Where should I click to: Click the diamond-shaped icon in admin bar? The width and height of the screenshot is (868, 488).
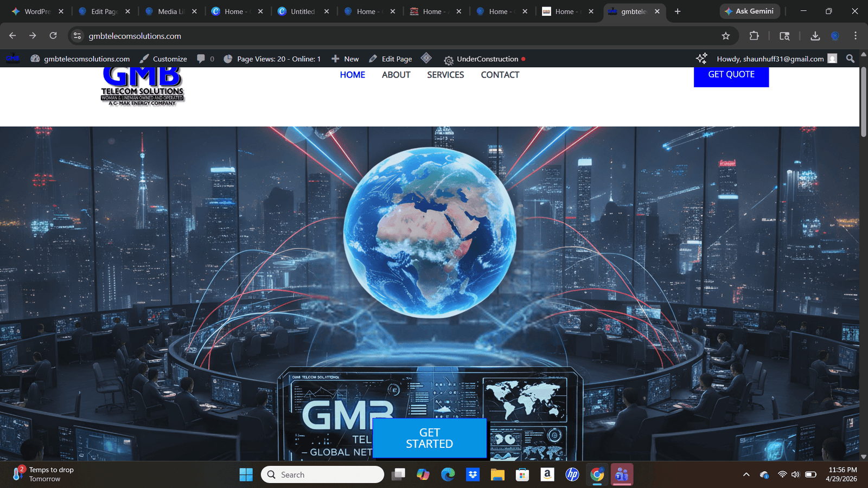(x=426, y=58)
